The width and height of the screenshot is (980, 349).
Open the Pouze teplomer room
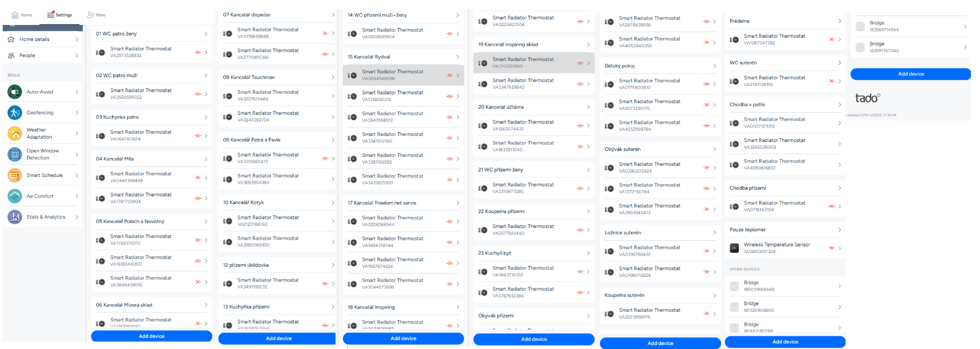[x=785, y=230]
